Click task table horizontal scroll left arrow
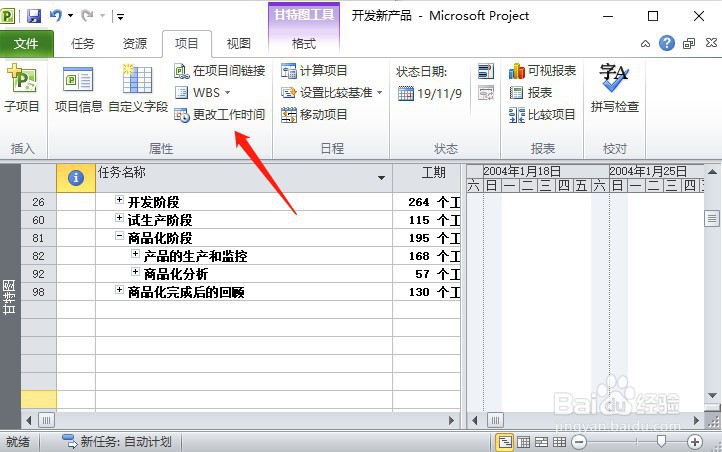722x452 pixels. point(29,420)
